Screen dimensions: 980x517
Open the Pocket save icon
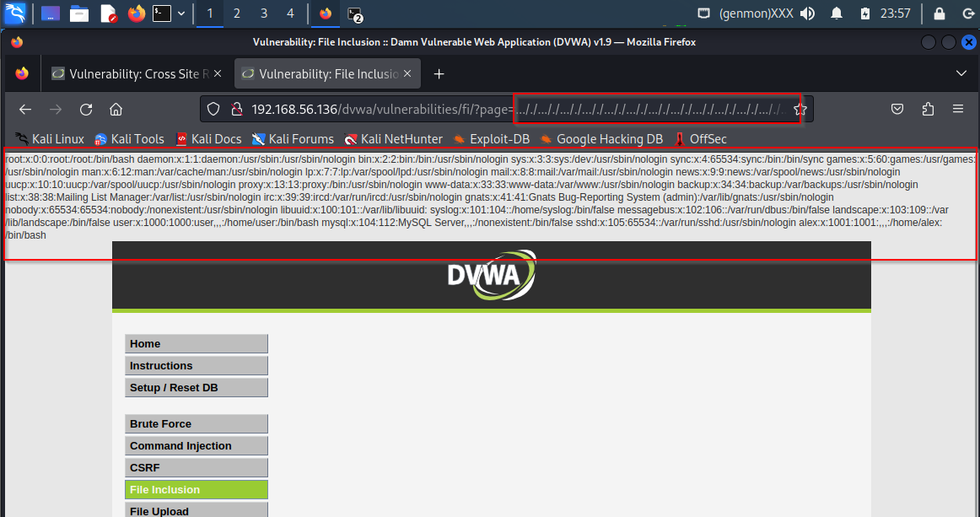point(897,110)
